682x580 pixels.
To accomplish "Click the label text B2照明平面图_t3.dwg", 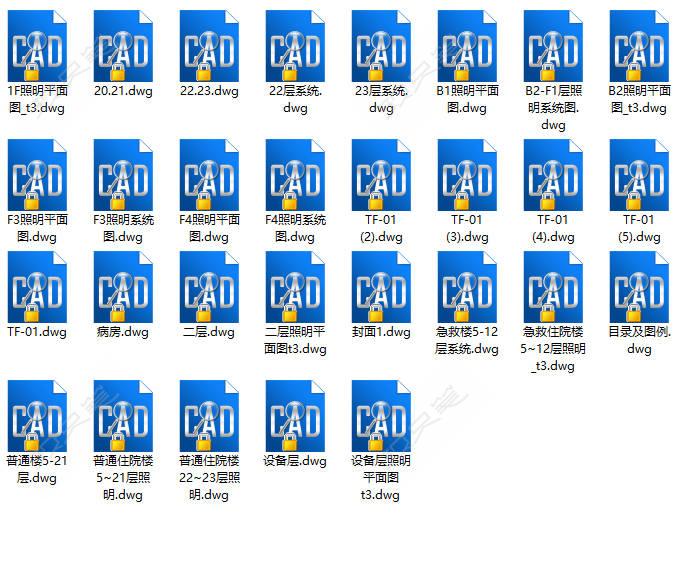I will point(639,99).
